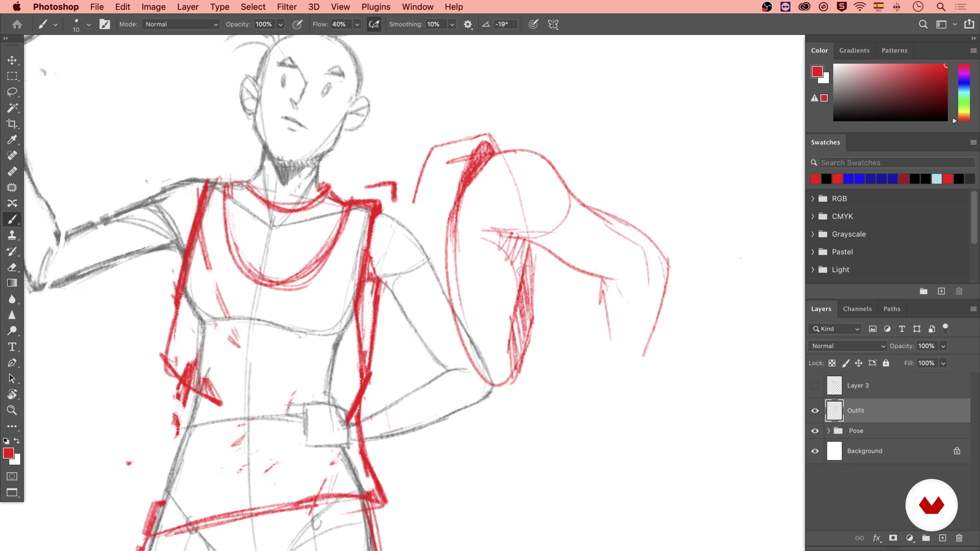
Task: Show the hidden Layer 3
Action: click(x=815, y=386)
